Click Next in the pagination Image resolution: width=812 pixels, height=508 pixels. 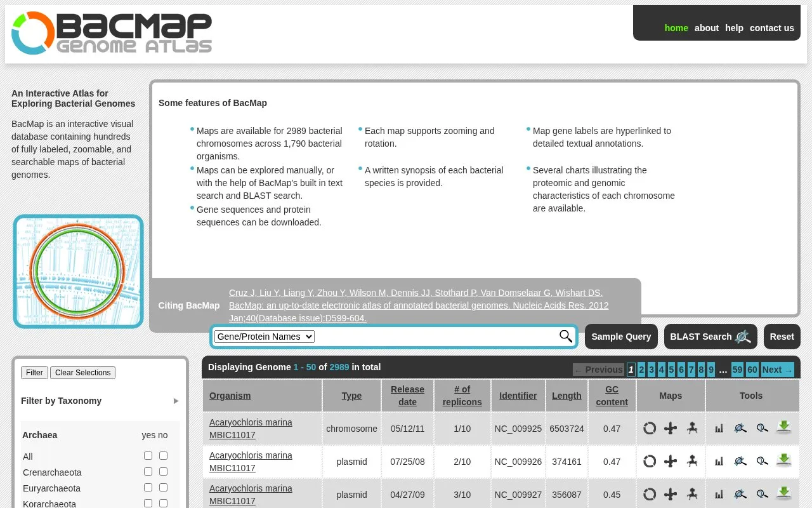[777, 370]
